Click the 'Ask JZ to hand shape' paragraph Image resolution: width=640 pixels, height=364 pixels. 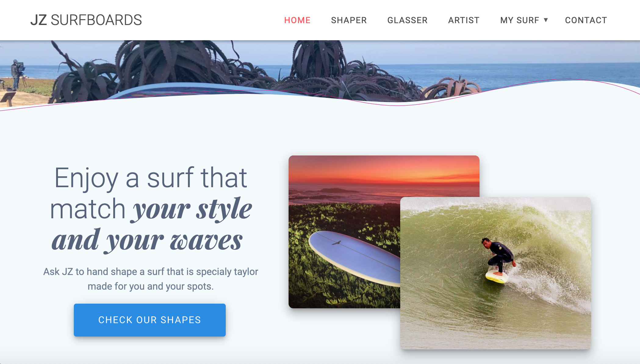[151, 279]
